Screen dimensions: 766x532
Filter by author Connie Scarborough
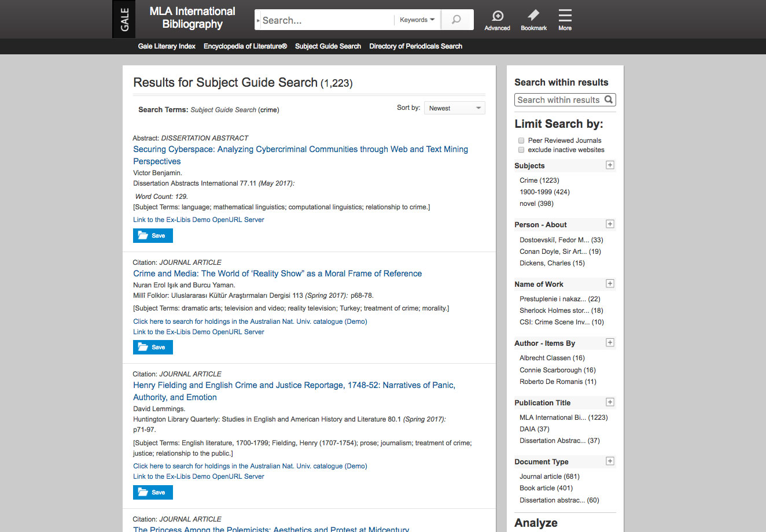(558, 370)
